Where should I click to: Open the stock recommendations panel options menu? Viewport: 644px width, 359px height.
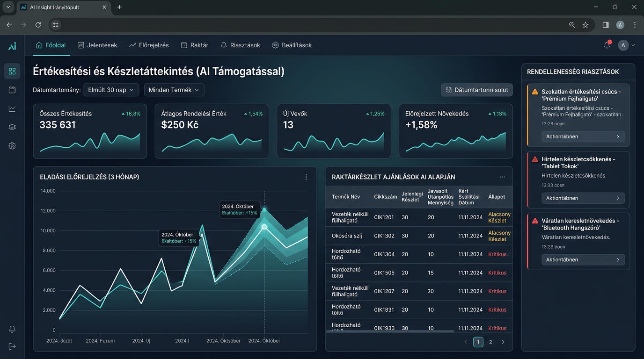[x=502, y=177]
